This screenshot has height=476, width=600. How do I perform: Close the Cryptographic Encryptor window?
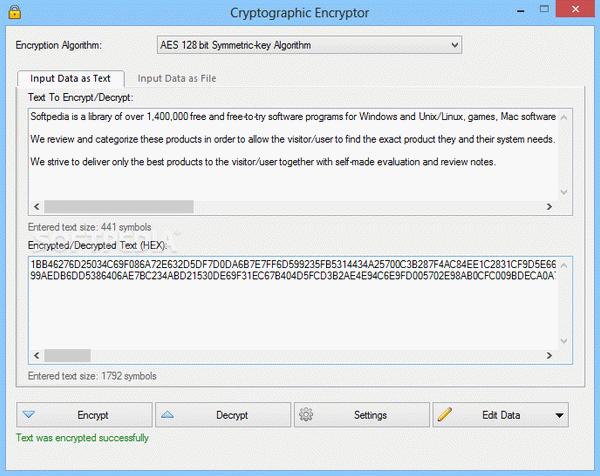[575, 9]
